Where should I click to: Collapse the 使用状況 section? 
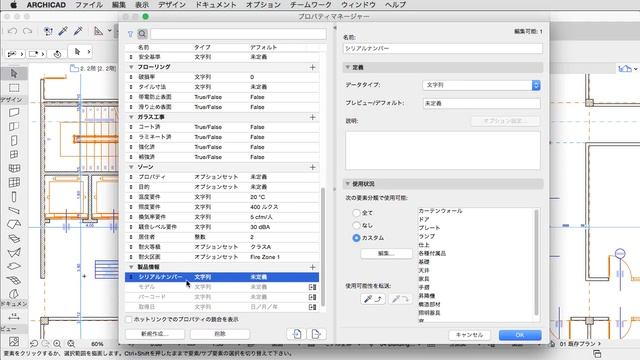(x=348, y=184)
